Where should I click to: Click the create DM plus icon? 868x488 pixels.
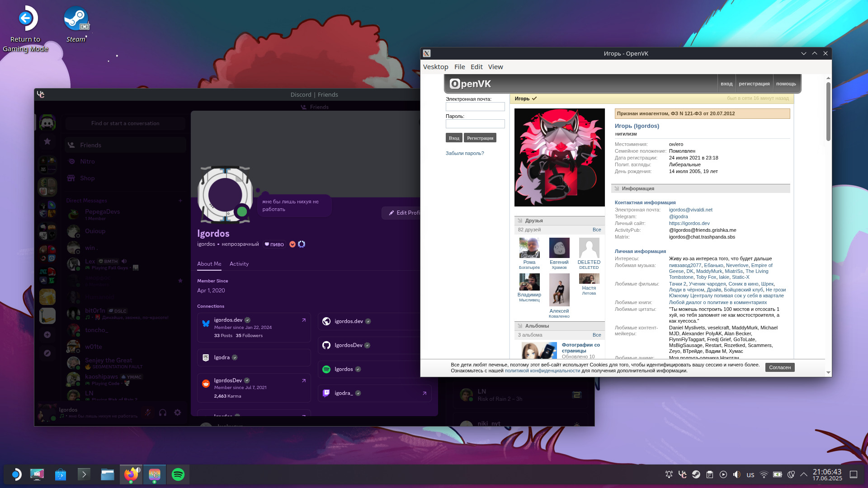click(180, 201)
